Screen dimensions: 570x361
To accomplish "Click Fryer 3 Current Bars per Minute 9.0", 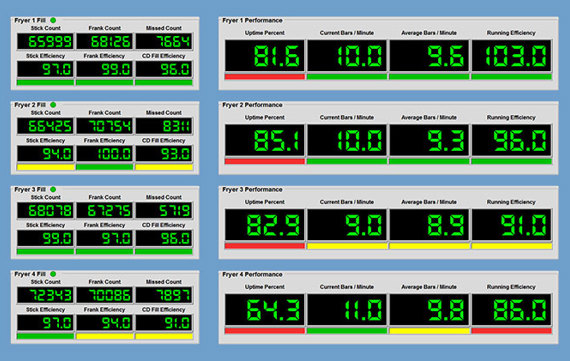I will point(347,225).
